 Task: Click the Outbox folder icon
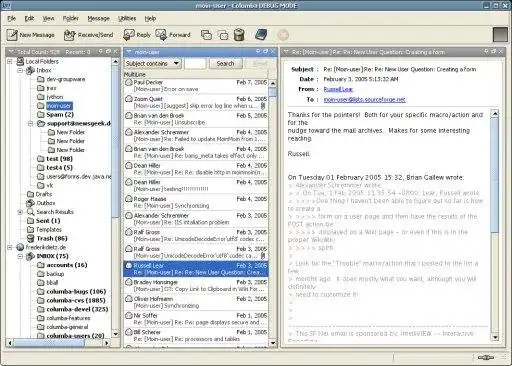(x=31, y=203)
